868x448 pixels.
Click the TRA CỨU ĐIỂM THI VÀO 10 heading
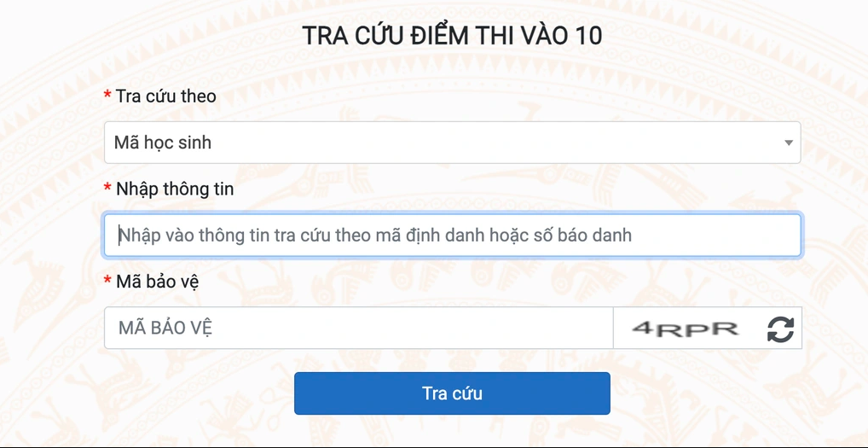(x=452, y=36)
